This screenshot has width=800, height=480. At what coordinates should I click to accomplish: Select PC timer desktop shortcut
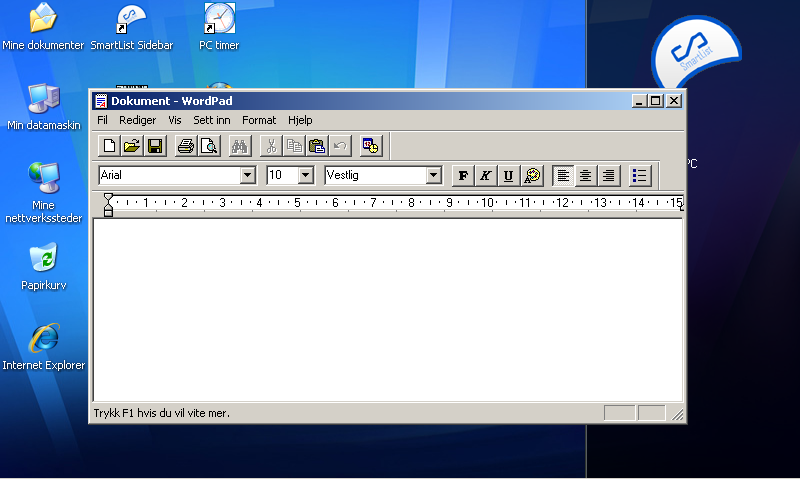(219, 27)
